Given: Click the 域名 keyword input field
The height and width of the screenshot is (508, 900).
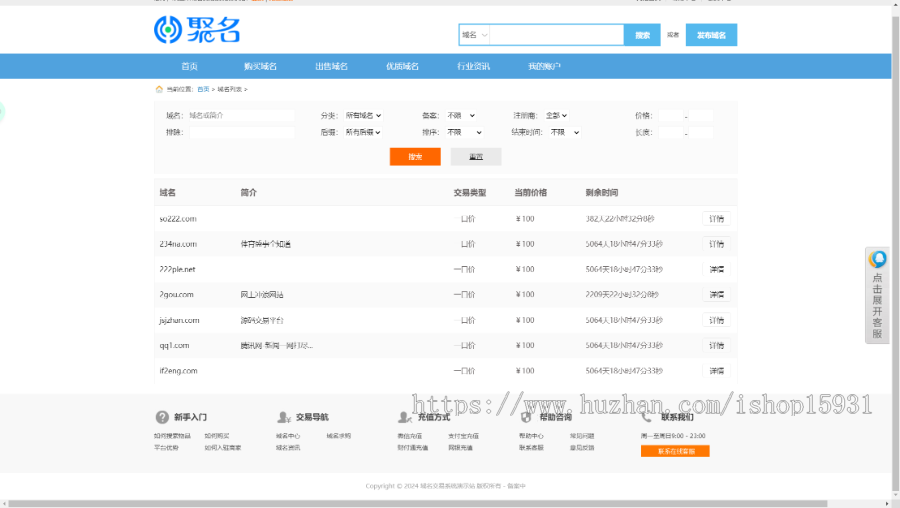Looking at the screenshot, I should 241,115.
